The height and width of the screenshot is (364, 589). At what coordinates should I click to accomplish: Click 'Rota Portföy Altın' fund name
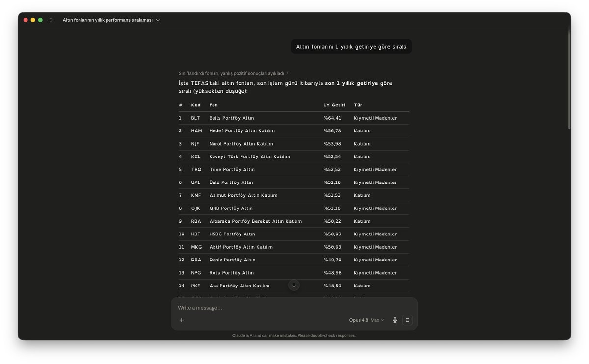pos(232,273)
